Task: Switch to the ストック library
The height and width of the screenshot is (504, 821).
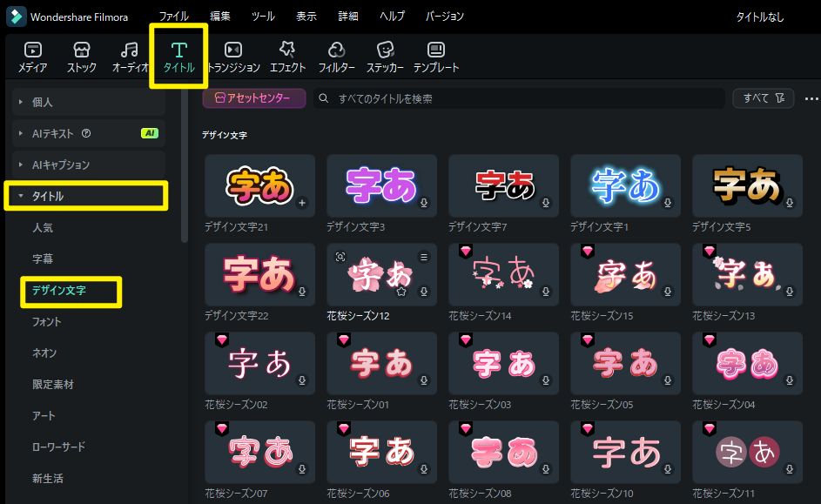Action: [x=81, y=56]
